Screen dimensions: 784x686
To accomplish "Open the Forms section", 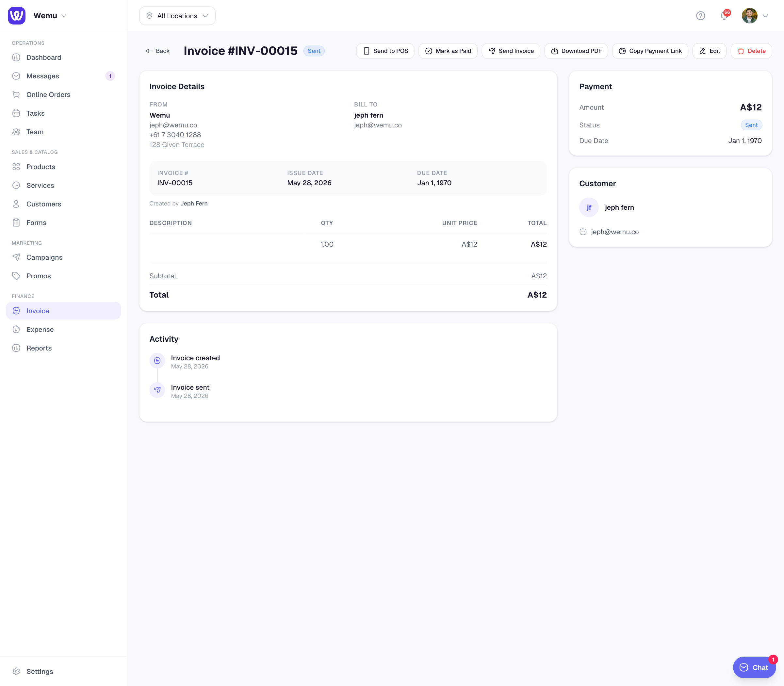I will click(63, 223).
